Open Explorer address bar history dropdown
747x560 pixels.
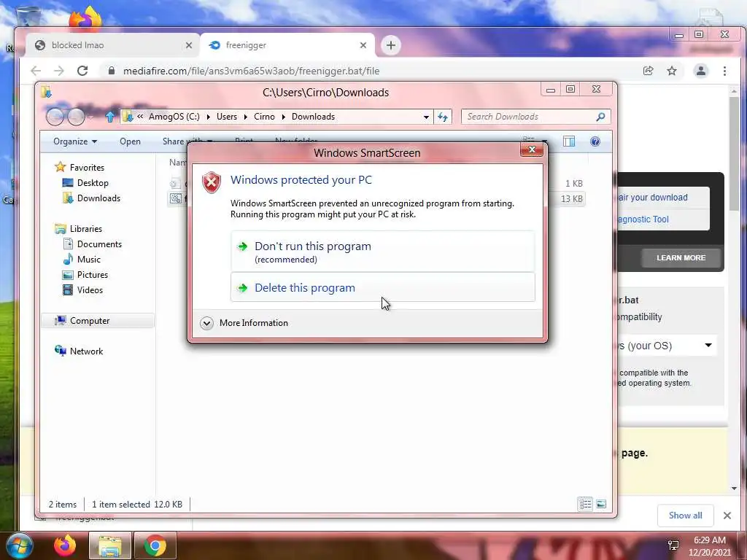tap(426, 117)
